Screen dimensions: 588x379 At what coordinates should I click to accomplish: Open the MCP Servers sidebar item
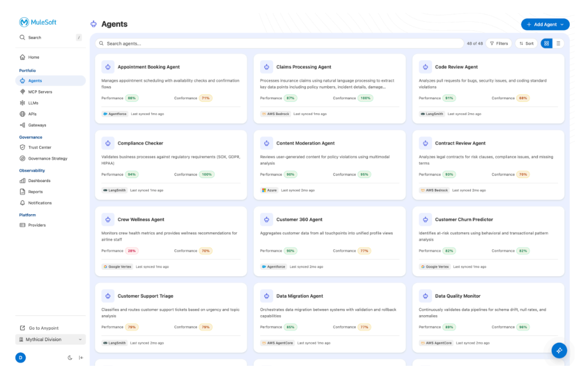tap(40, 92)
